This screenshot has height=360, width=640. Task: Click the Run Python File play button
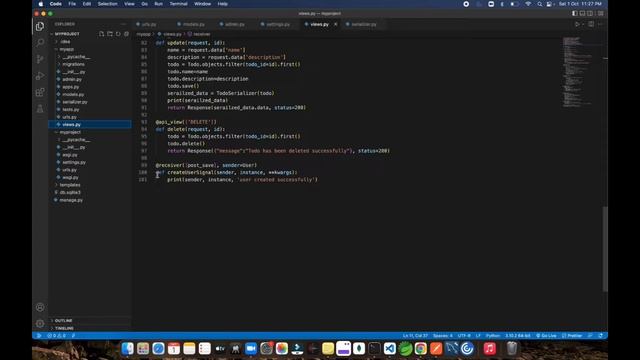577,24
